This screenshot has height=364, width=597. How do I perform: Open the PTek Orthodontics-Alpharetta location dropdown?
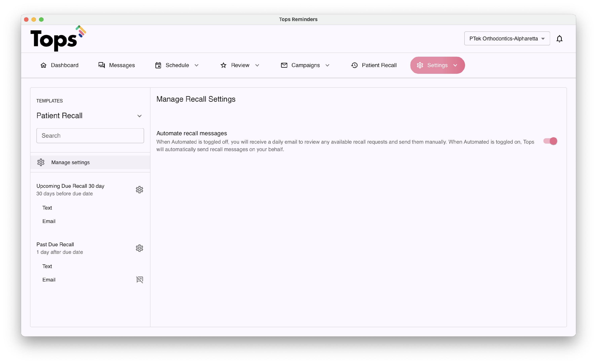tap(507, 39)
